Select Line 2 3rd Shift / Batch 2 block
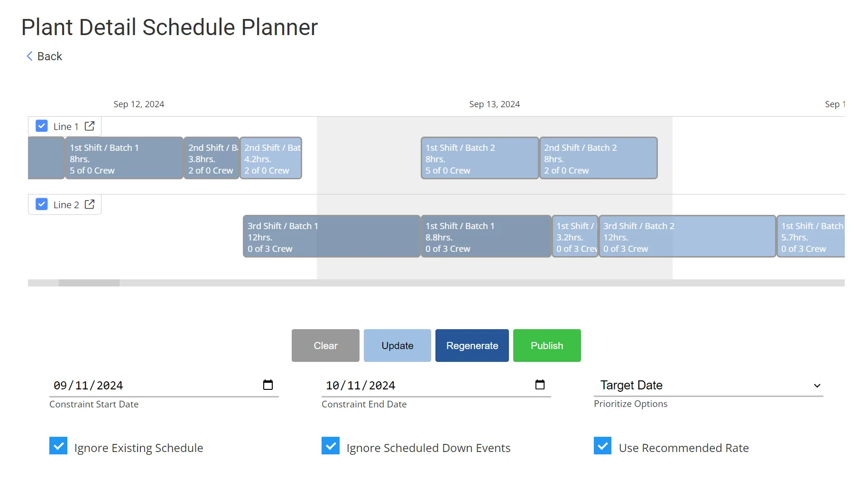868x498 pixels. point(687,237)
